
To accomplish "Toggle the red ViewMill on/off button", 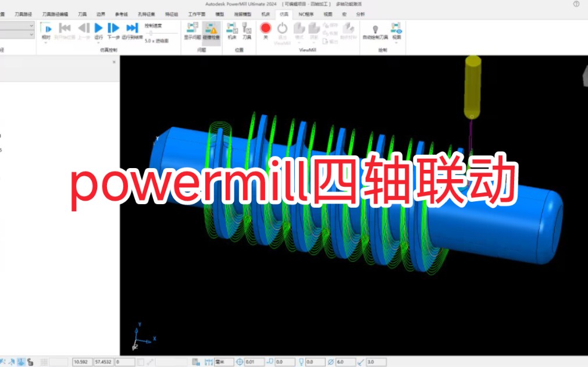I will (x=265, y=28).
